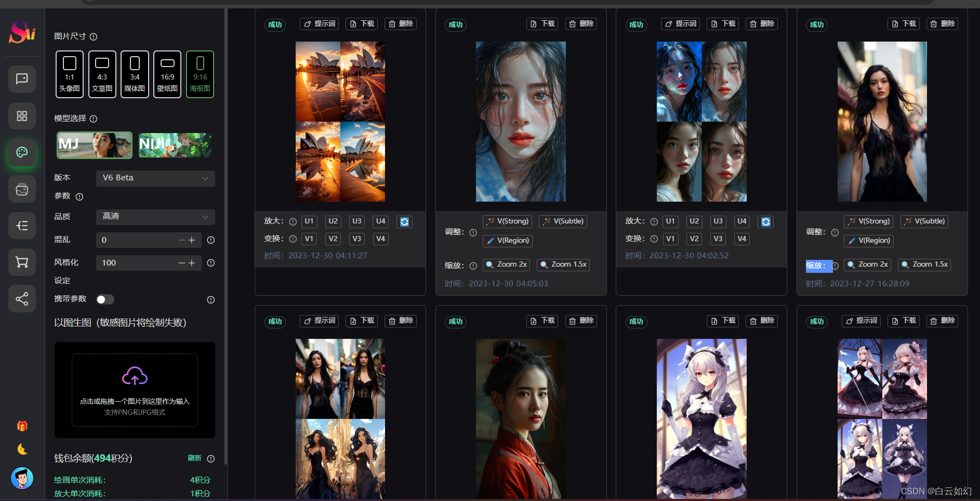Open the grid apps sidebar icon

pyautogui.click(x=22, y=116)
